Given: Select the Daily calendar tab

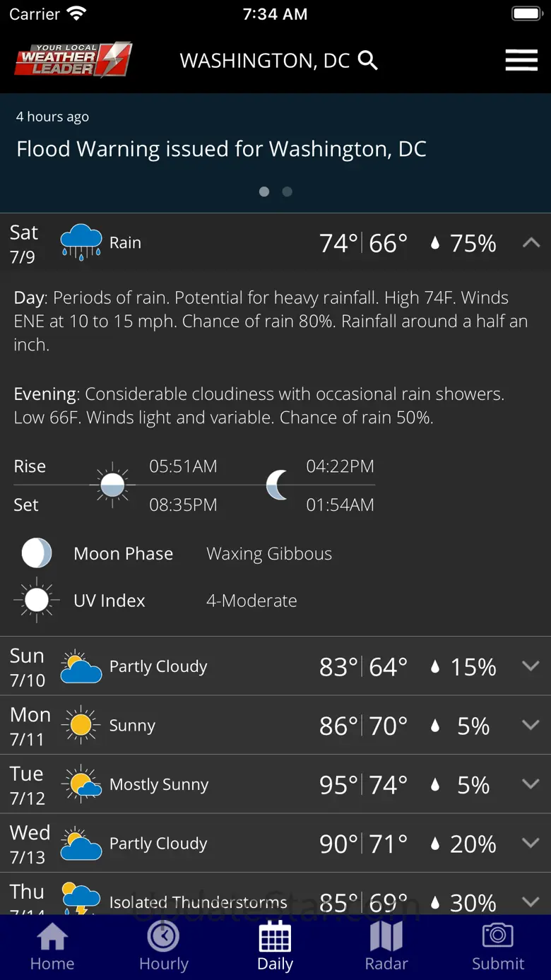Looking at the screenshot, I should tap(275, 947).
